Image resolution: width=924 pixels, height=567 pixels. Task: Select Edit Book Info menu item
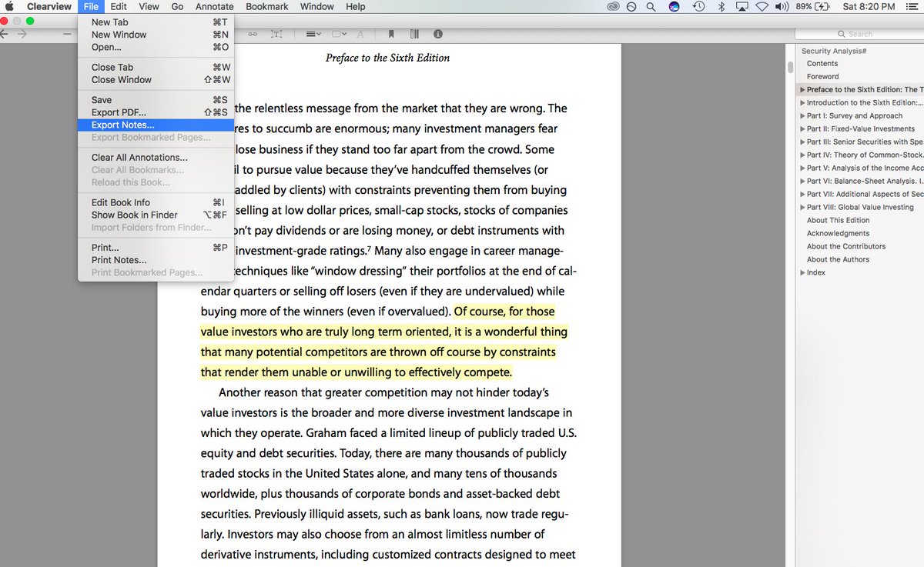click(x=156, y=202)
